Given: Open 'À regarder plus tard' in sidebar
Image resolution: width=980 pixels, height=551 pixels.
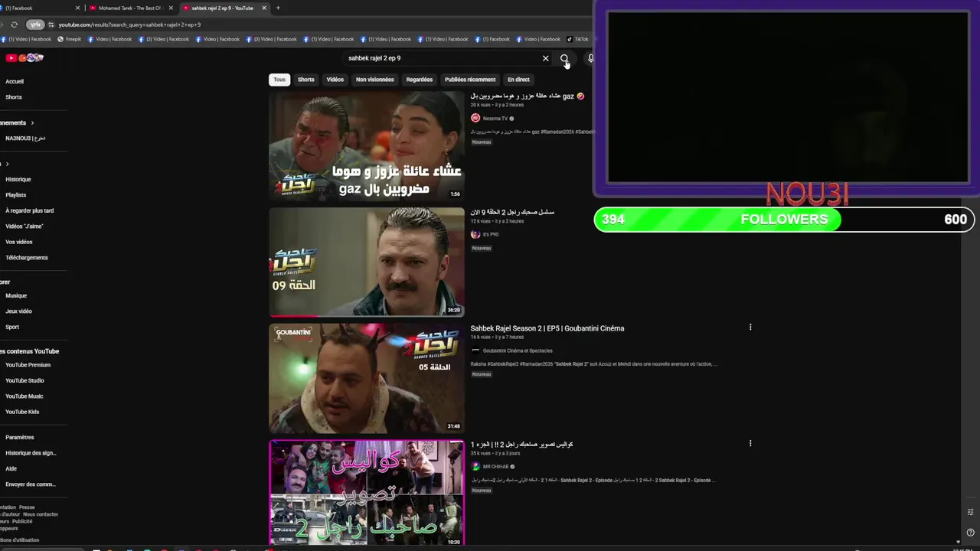Looking at the screenshot, I should pos(29,210).
